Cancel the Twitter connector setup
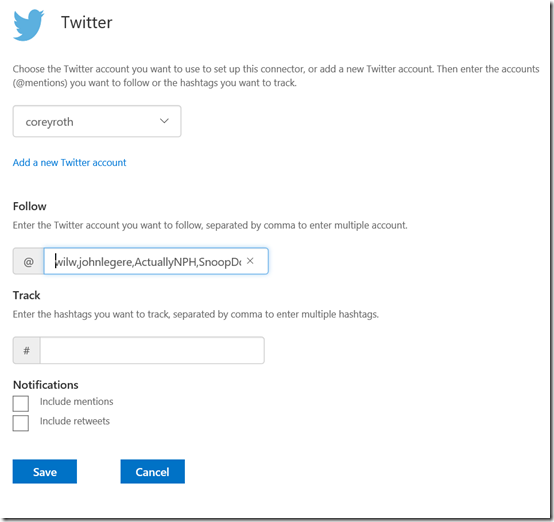Image resolution: width=554 pixels, height=522 pixels. pyautogui.click(x=153, y=471)
